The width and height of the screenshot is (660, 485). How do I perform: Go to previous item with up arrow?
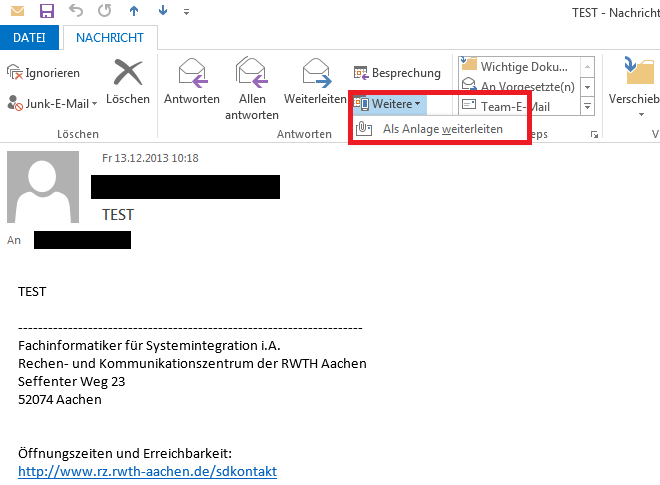point(135,12)
